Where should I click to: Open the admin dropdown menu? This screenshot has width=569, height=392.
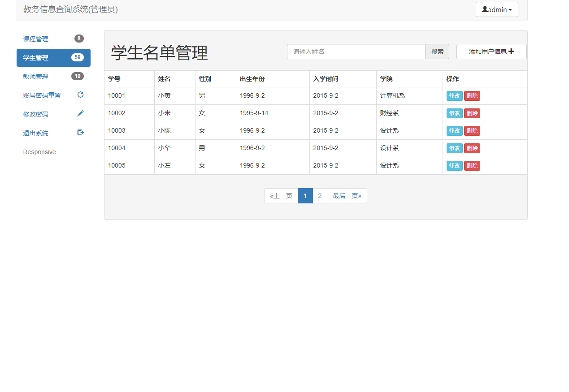(x=497, y=9)
